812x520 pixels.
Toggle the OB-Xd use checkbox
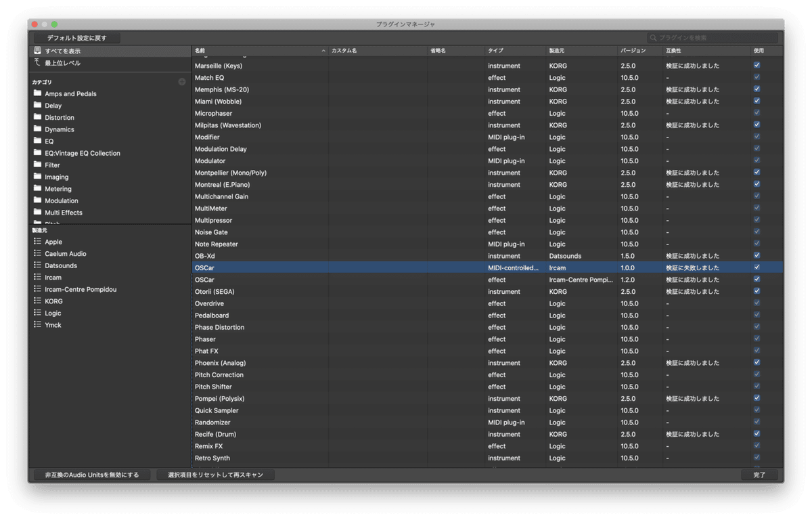click(x=757, y=255)
